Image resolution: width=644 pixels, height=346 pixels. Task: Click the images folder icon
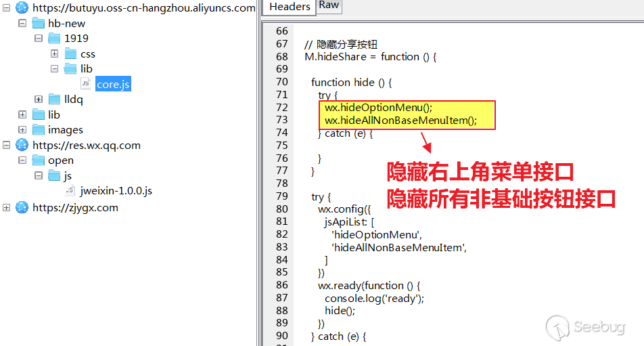[x=38, y=129]
